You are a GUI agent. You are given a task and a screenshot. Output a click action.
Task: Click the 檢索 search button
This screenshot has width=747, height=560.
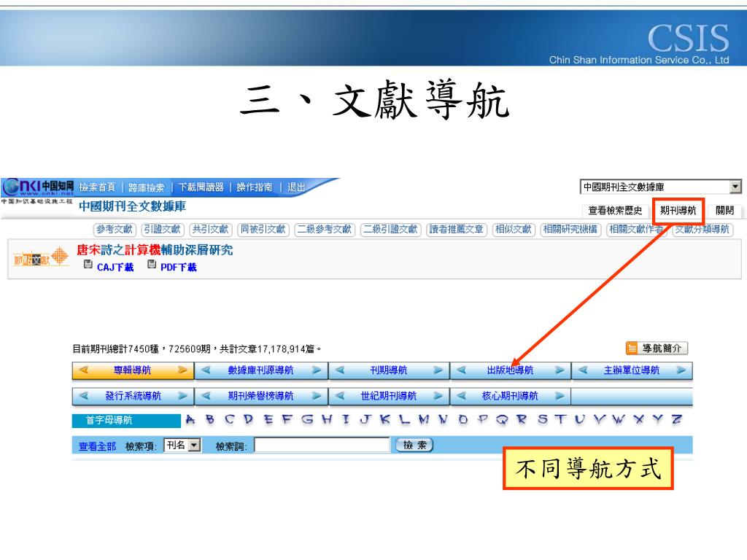coord(414,446)
